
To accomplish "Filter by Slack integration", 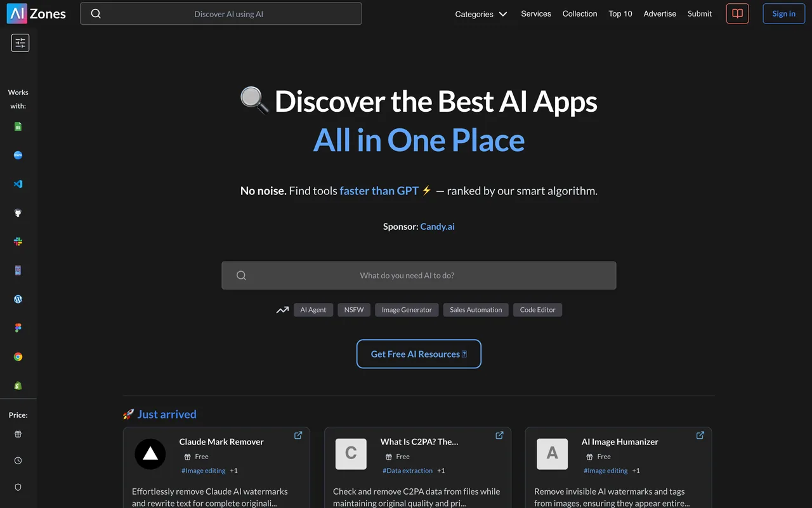I will (x=18, y=241).
